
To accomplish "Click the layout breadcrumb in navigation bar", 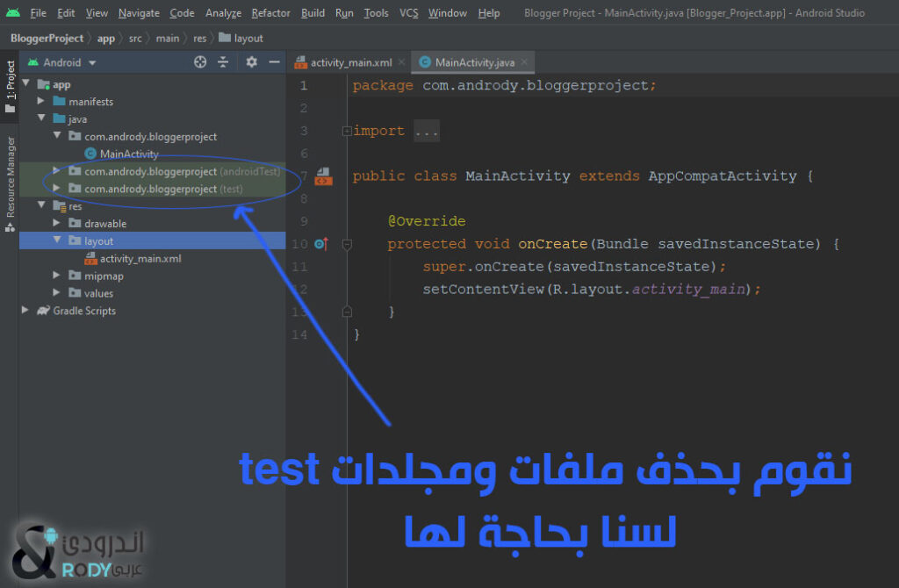I will (x=248, y=39).
